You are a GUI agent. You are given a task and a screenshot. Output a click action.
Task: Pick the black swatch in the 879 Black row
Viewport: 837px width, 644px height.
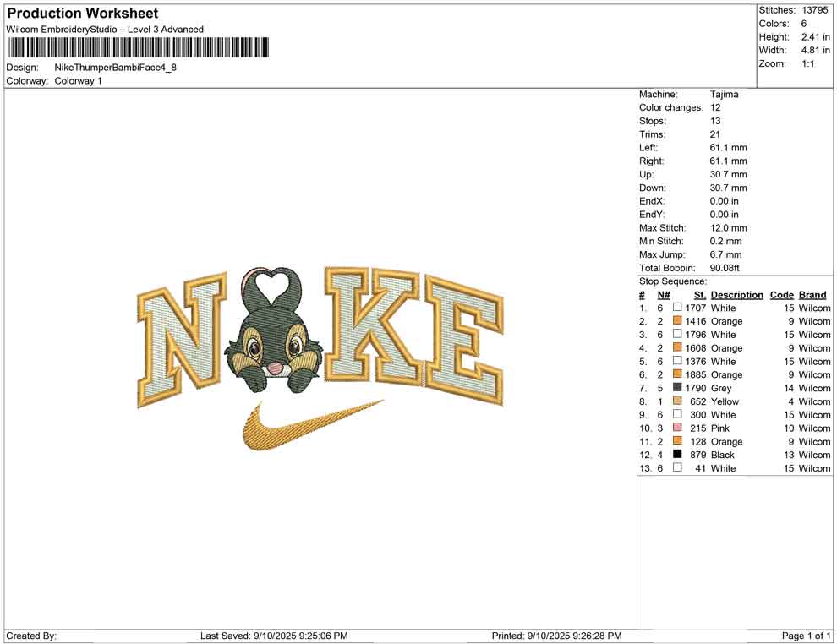pyautogui.click(x=677, y=454)
